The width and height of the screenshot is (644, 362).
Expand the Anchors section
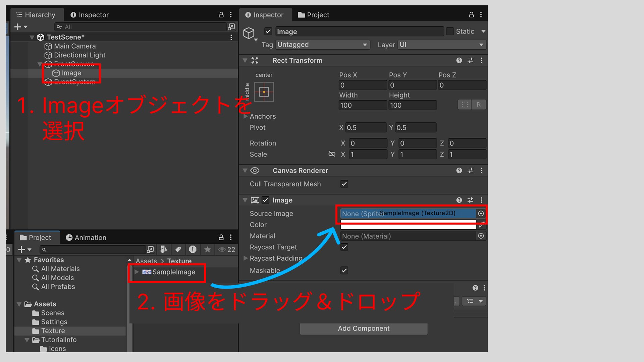point(246,116)
